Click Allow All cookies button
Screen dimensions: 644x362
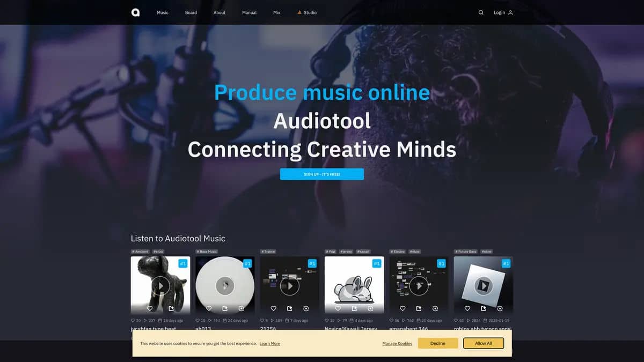[x=484, y=343]
